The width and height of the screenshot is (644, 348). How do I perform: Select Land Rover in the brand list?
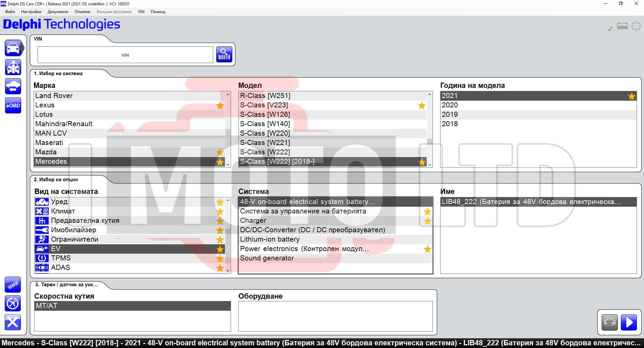pyautogui.click(x=130, y=96)
